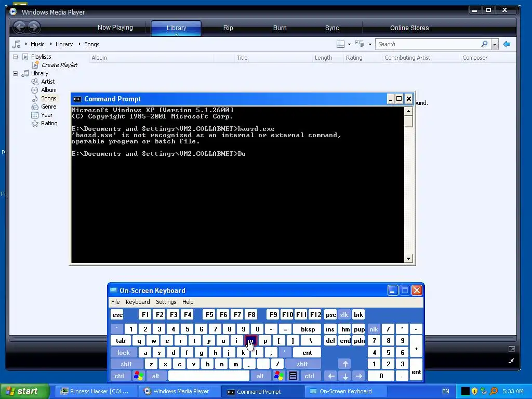Click the Music category icon in breadcrumb
Viewport: 532px width, 399px height.
[x=16, y=44]
